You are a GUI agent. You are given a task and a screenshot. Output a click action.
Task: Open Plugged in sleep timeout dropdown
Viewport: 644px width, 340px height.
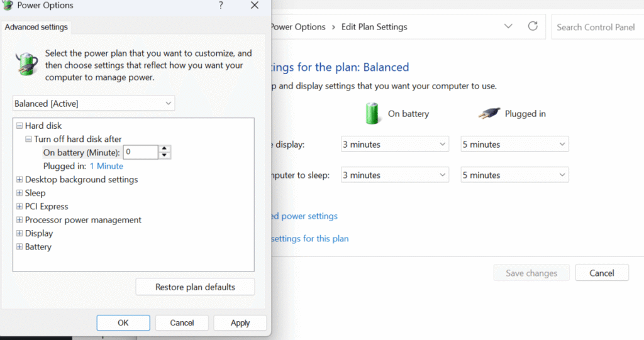[x=514, y=175]
